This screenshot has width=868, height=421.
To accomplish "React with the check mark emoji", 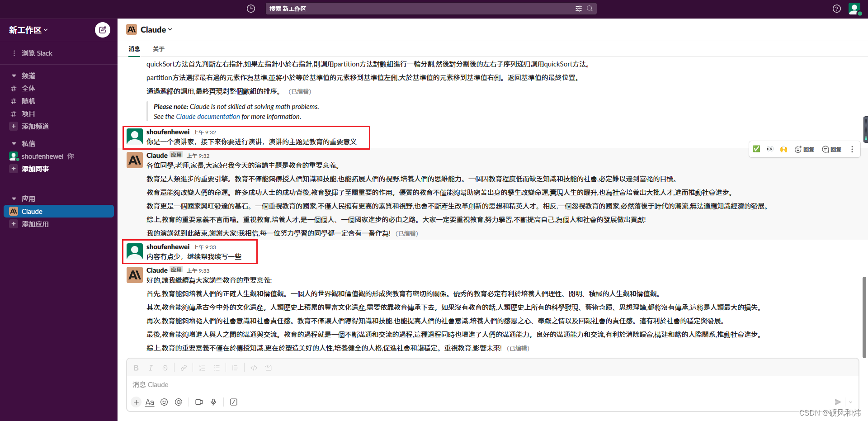I will (x=757, y=149).
